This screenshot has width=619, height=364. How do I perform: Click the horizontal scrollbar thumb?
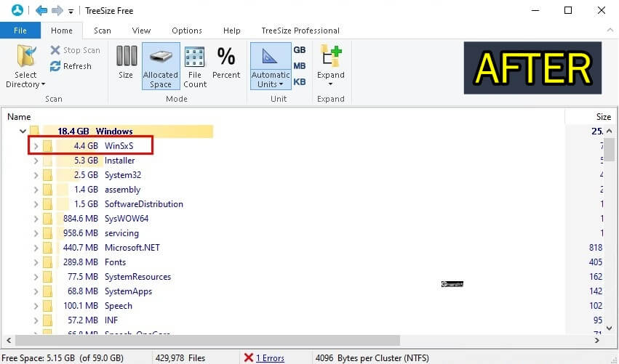point(207,340)
